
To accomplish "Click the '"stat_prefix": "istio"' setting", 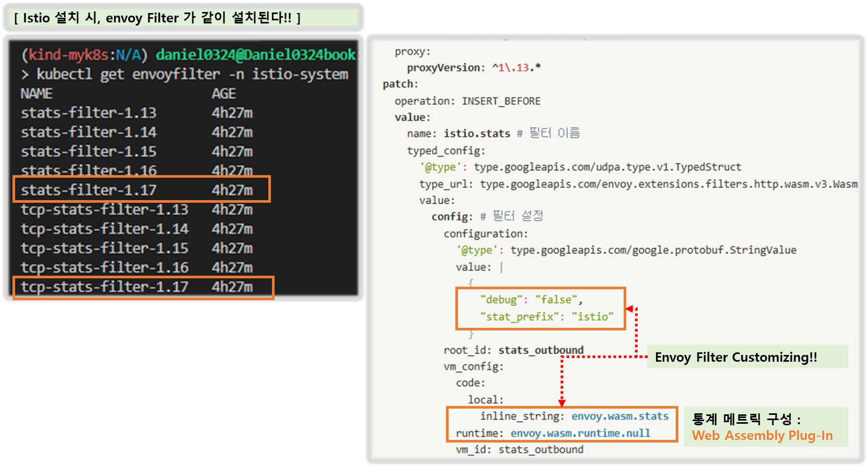I will pyautogui.click(x=547, y=317).
